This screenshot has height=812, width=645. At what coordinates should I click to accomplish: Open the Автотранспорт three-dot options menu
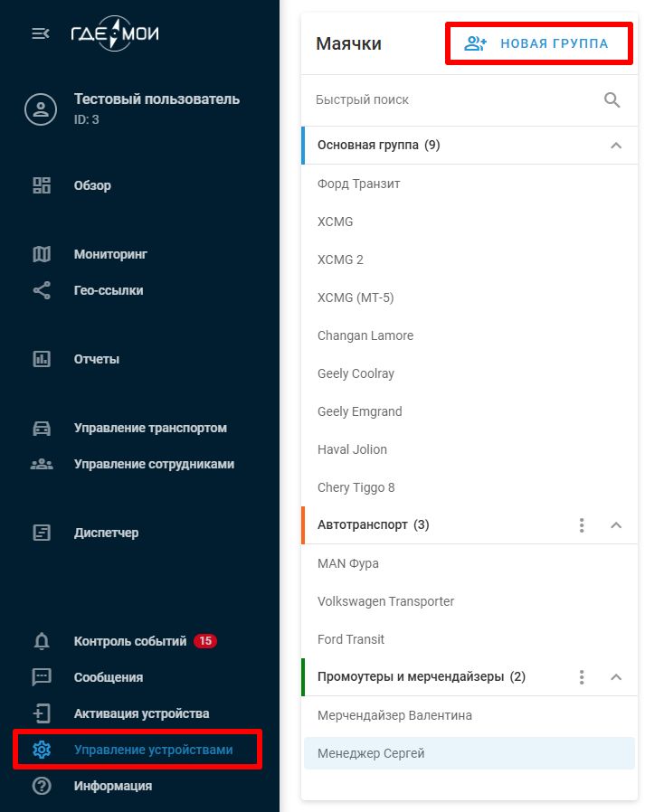[582, 524]
